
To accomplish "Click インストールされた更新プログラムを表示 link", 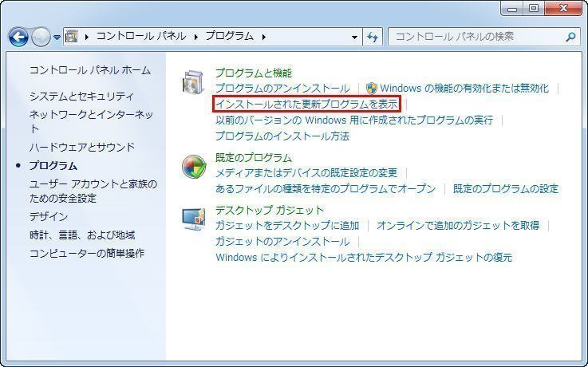I will click(x=306, y=104).
